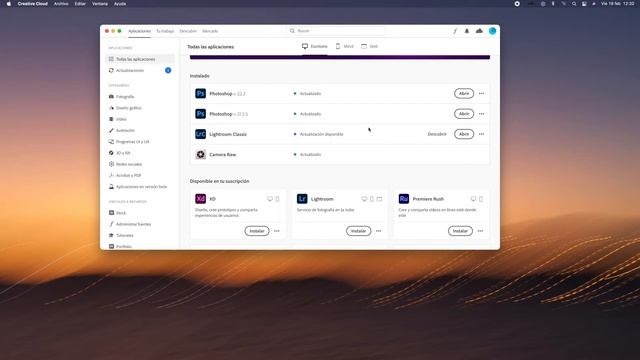
Task: Switch to the Descubrir tab
Action: tap(188, 31)
